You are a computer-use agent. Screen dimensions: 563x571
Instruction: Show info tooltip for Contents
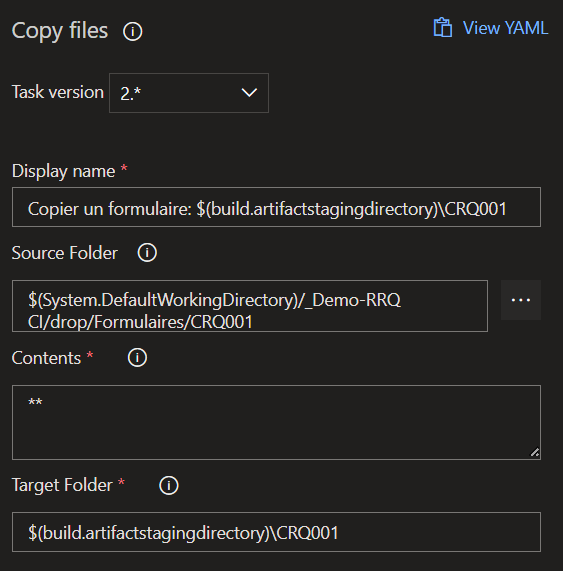point(137,358)
